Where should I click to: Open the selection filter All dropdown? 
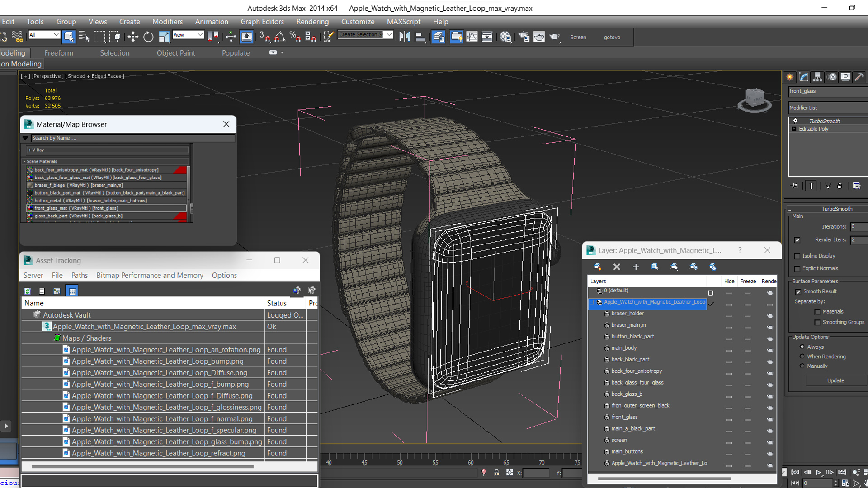click(44, 35)
